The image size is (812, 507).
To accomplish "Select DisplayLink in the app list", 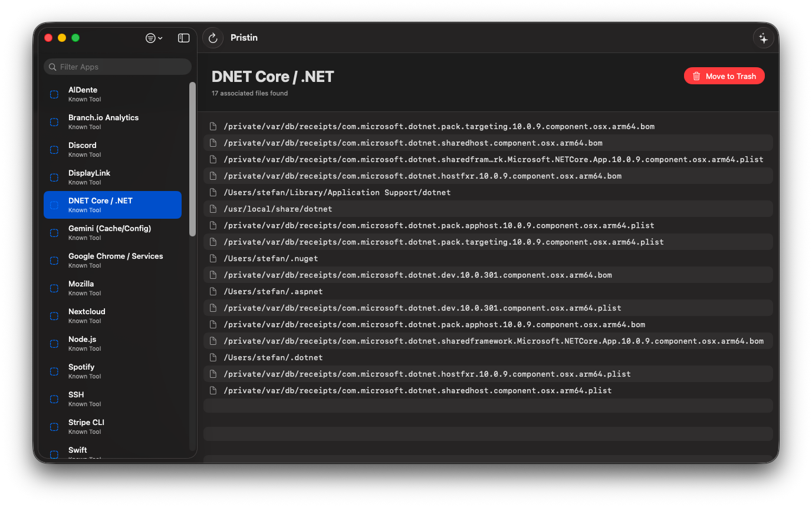I will 113,177.
